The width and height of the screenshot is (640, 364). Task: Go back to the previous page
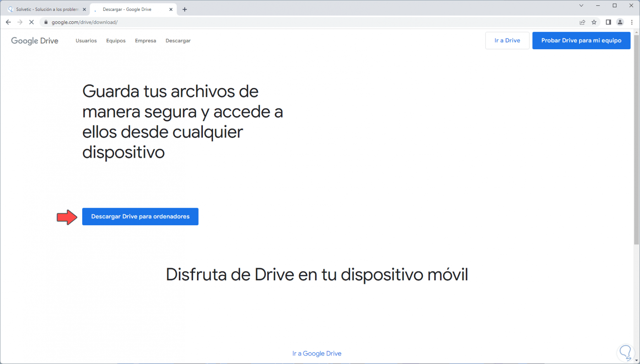pos(8,22)
